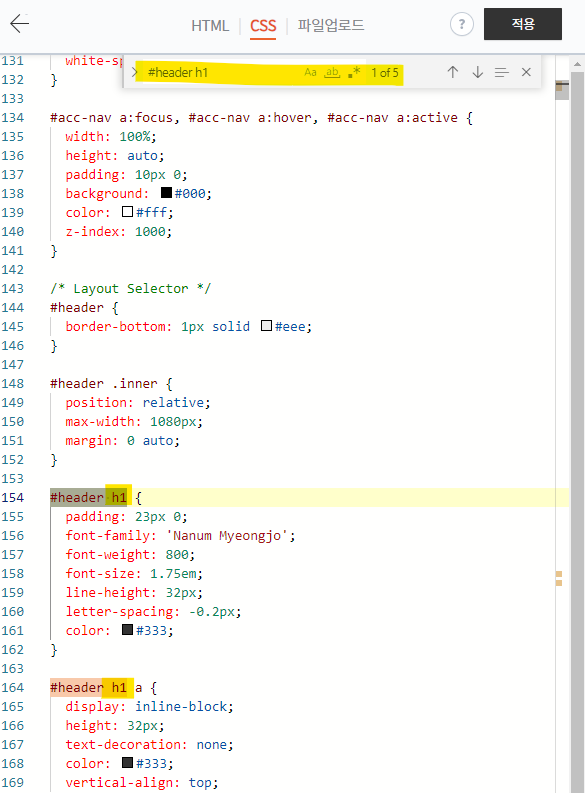Open the #000 background color swatch
Viewport: 585px width, 793px height.
[166, 193]
